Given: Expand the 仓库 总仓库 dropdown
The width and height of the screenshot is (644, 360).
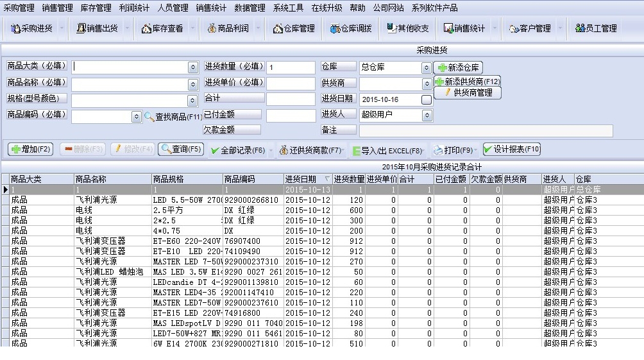Looking at the screenshot, I should pos(427,67).
